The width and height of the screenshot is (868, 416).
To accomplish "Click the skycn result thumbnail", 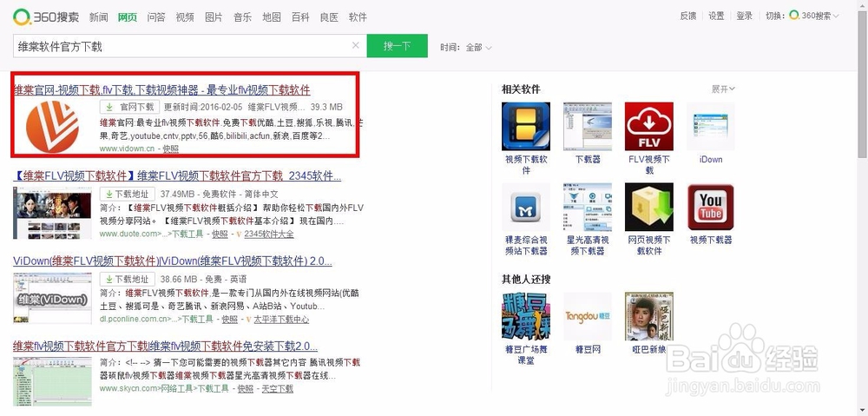I will [x=53, y=381].
